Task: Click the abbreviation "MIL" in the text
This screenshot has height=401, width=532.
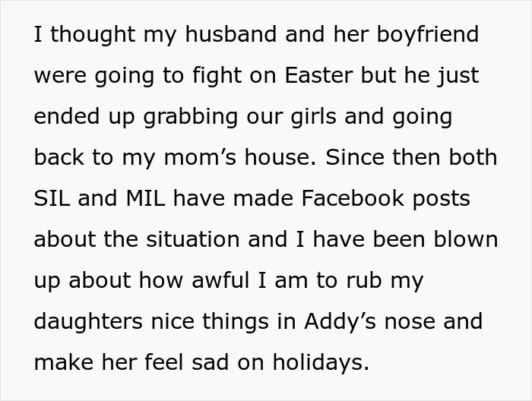Action: tap(145, 198)
